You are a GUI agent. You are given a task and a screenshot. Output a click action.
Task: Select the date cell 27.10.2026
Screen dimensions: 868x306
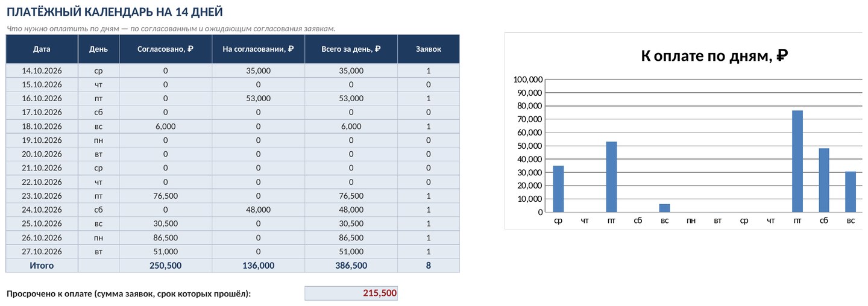pyautogui.click(x=42, y=251)
